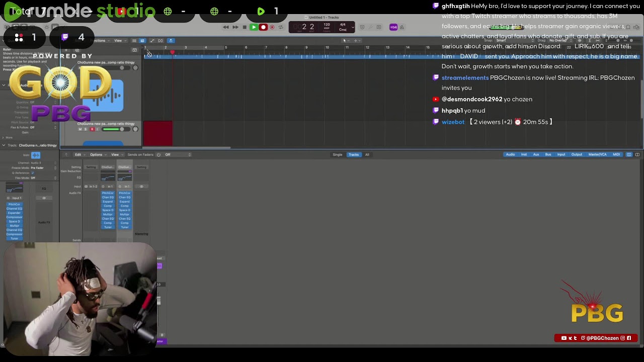Click the highlighted grid view icon
The width and height of the screenshot is (644, 362).
click(x=142, y=41)
